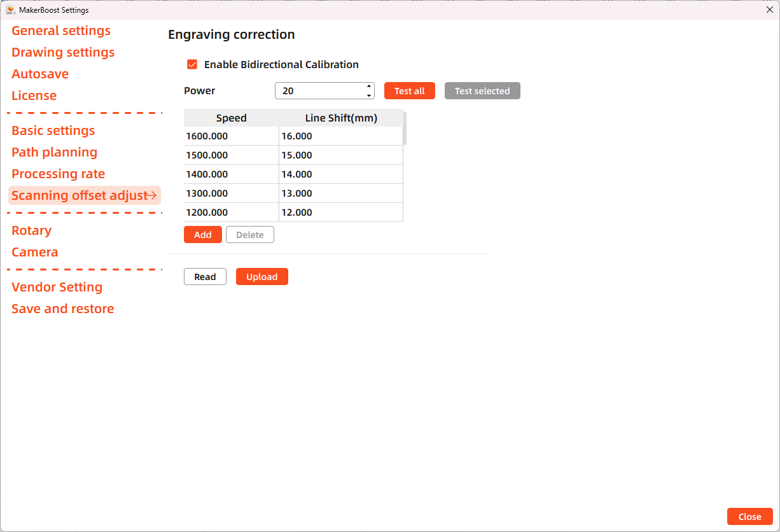Click the Test selected button
The width and height of the screenshot is (780, 532).
482,90
